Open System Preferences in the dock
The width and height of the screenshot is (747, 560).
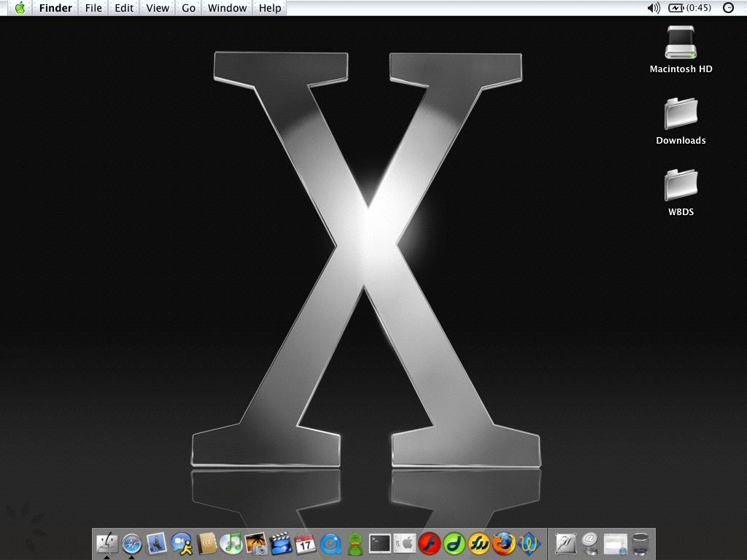(404, 543)
